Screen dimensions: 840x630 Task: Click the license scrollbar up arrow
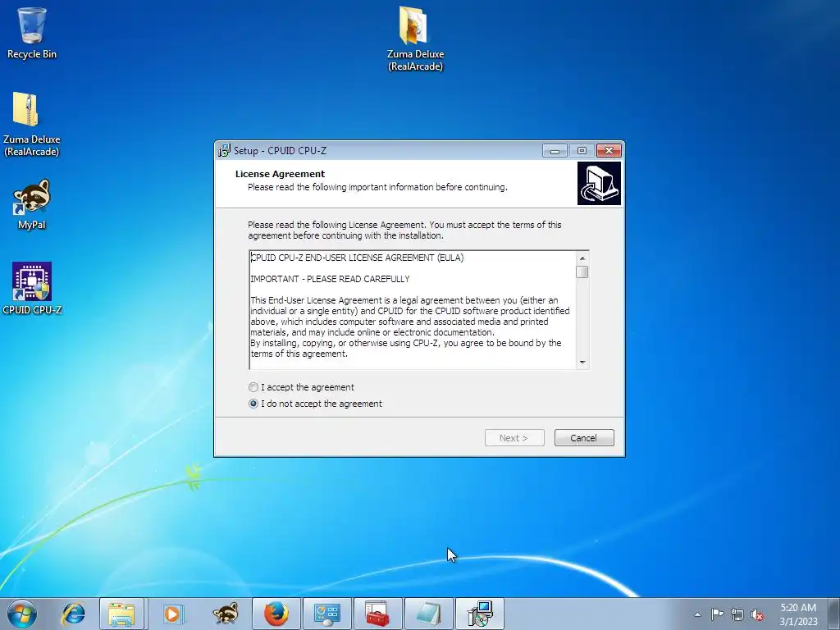click(x=582, y=258)
